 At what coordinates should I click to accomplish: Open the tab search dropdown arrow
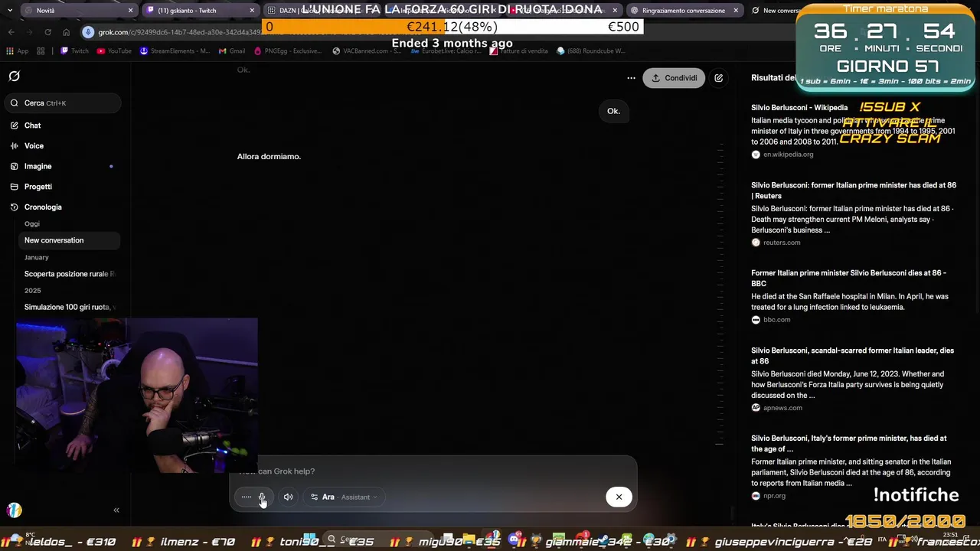coord(9,11)
